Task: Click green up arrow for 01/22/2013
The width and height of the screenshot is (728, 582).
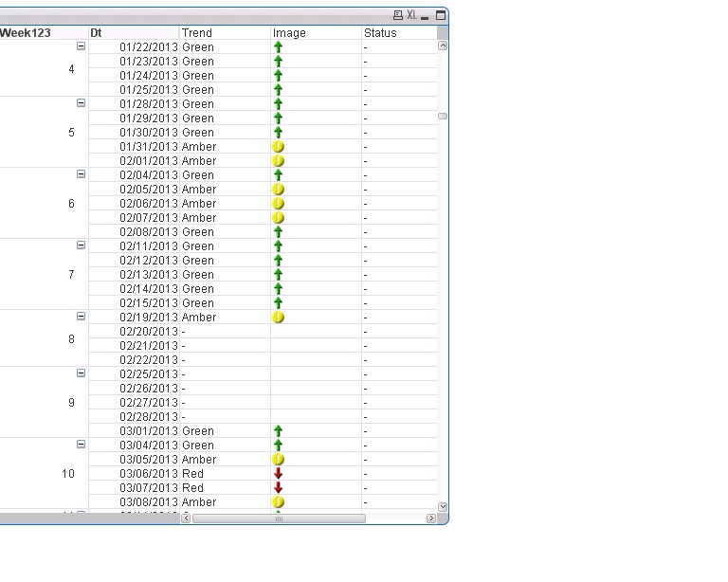Action: [x=278, y=46]
